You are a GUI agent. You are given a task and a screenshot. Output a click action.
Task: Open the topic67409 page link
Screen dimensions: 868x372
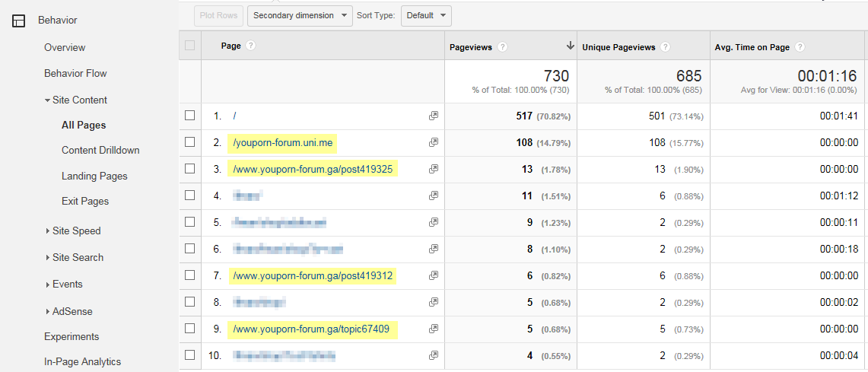pyautogui.click(x=311, y=329)
